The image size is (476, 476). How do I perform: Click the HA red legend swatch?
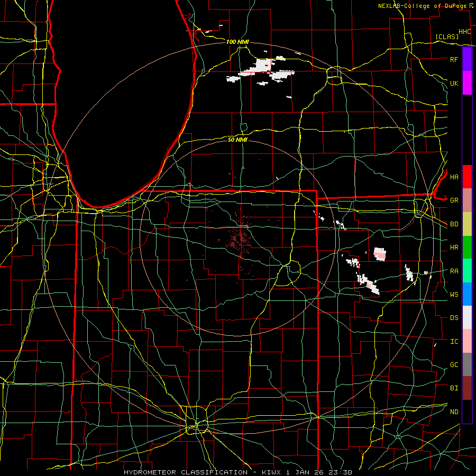pyautogui.click(x=467, y=177)
